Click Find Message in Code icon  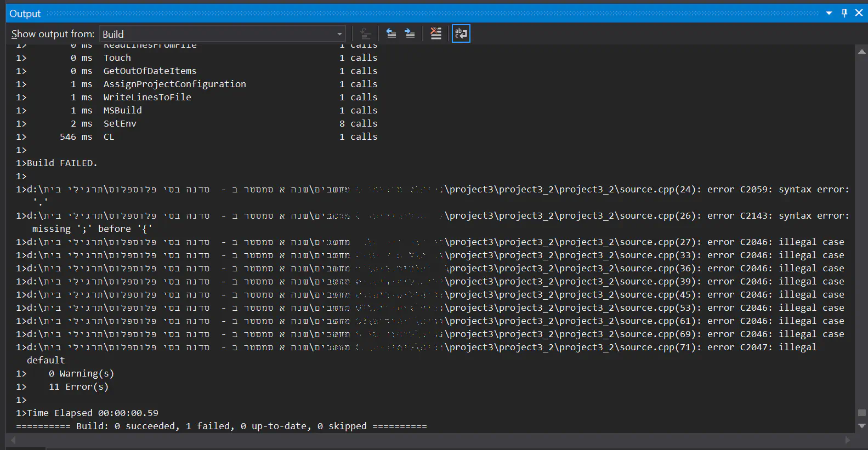pos(365,34)
